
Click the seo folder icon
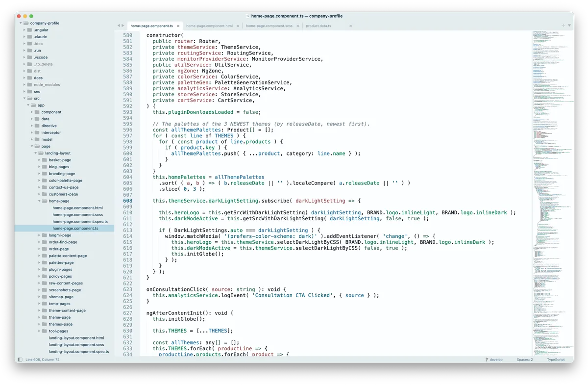click(x=29, y=91)
